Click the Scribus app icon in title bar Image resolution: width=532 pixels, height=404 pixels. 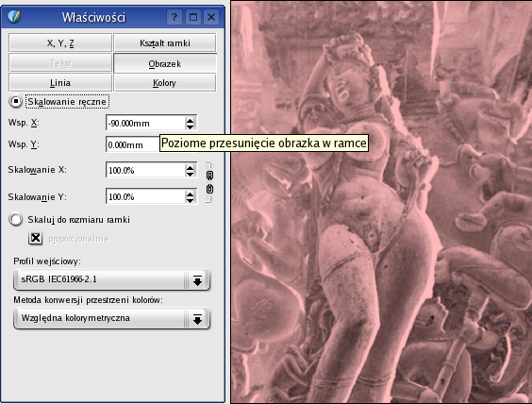pyautogui.click(x=14, y=16)
